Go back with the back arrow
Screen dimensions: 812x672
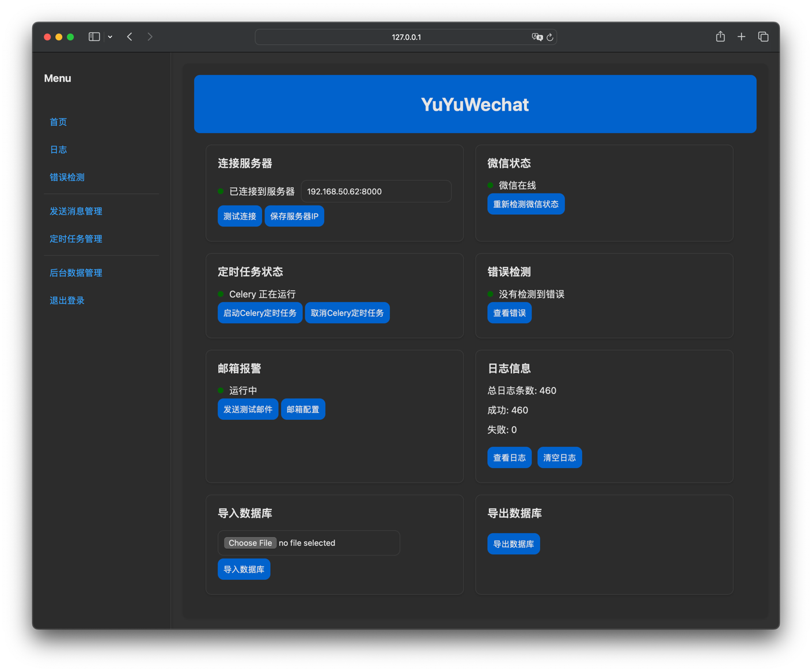[x=130, y=37]
